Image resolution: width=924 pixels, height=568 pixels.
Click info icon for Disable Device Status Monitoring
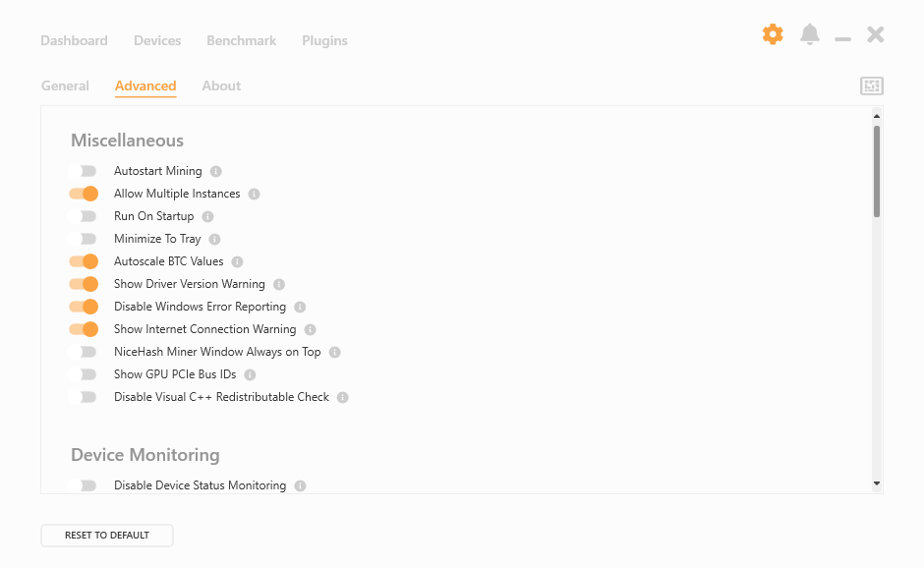click(300, 485)
